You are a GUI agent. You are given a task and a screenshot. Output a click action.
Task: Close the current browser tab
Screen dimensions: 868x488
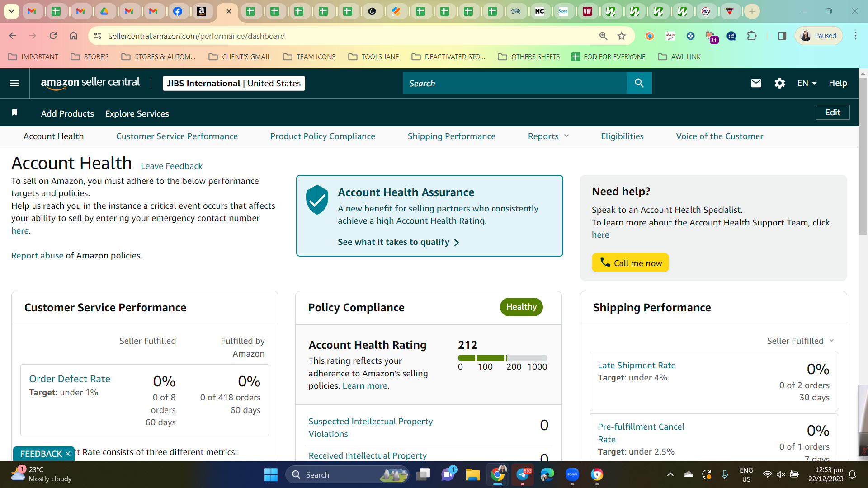[229, 11]
